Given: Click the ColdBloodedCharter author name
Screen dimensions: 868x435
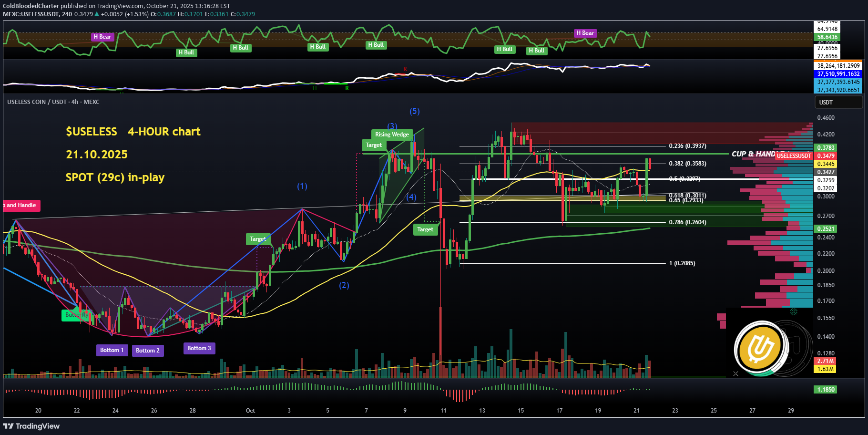Looking at the screenshot, I should click(31, 6).
